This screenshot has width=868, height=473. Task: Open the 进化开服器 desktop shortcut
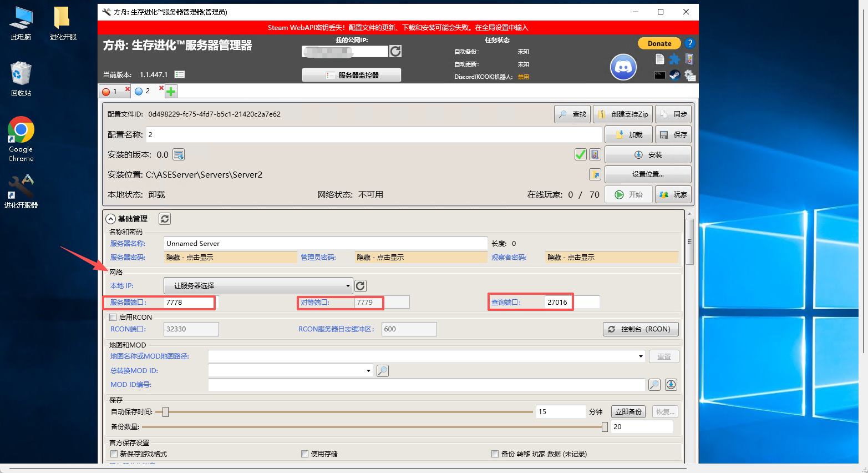tap(21, 192)
